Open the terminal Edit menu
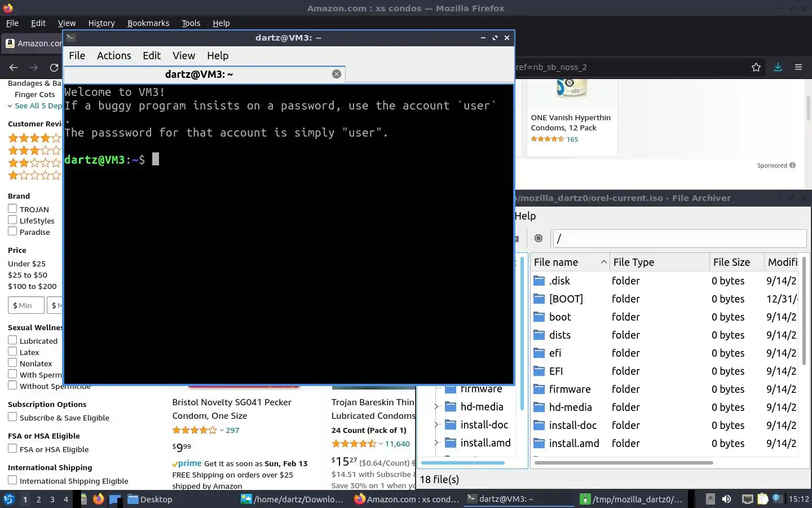Screen dimensions: 812x508 [152, 55]
